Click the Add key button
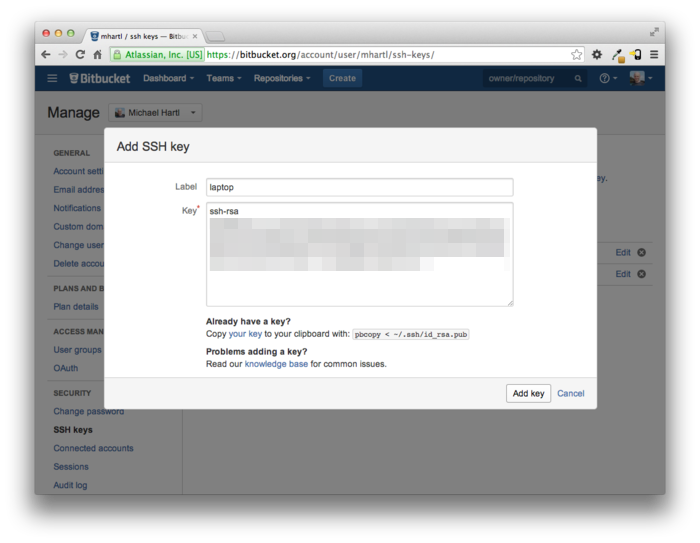The height and width of the screenshot is (543, 700). [x=528, y=393]
